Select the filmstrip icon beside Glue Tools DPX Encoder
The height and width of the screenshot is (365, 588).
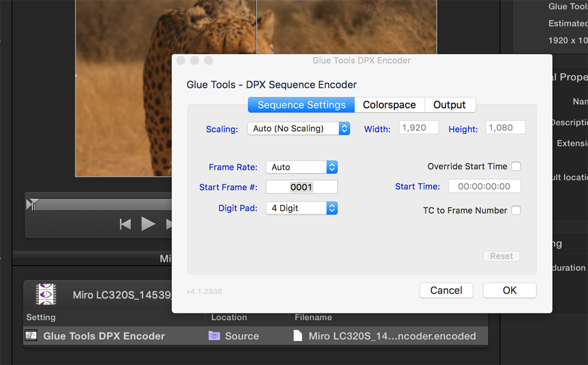32,336
